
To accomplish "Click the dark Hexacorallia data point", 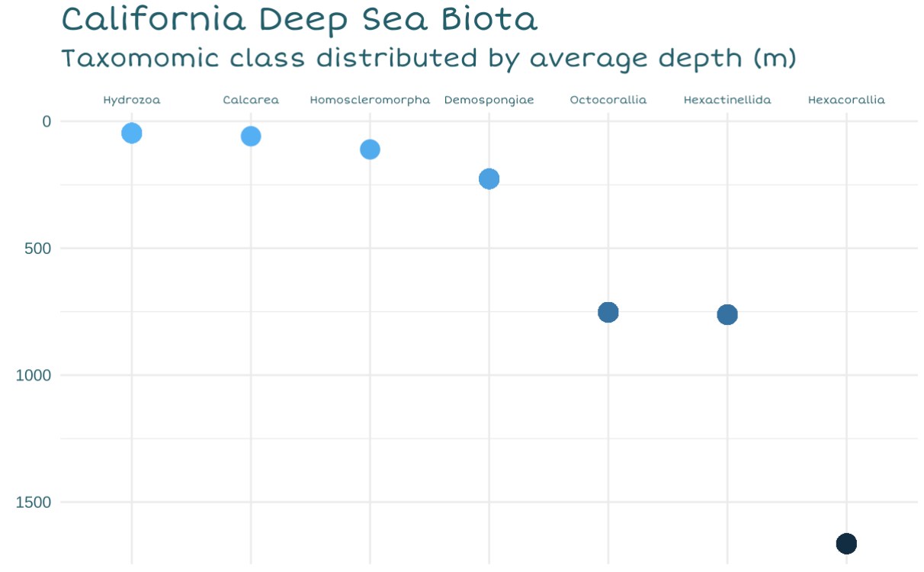I will tap(846, 544).
